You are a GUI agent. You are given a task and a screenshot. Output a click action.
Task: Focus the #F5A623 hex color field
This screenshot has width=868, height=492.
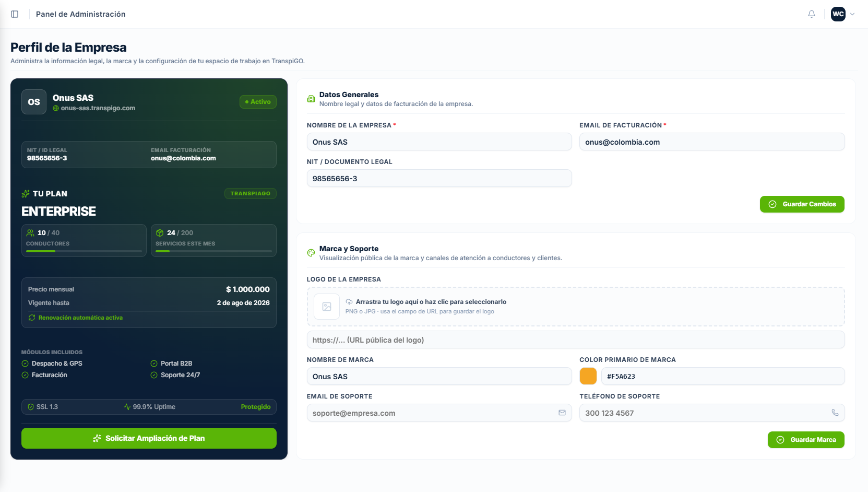tap(723, 377)
